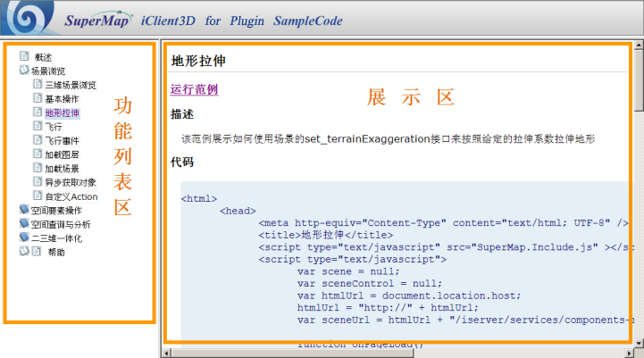Image resolution: width=644 pixels, height=358 pixels.
Task: Click the page icon beside 加载图层
Action: (x=38, y=154)
